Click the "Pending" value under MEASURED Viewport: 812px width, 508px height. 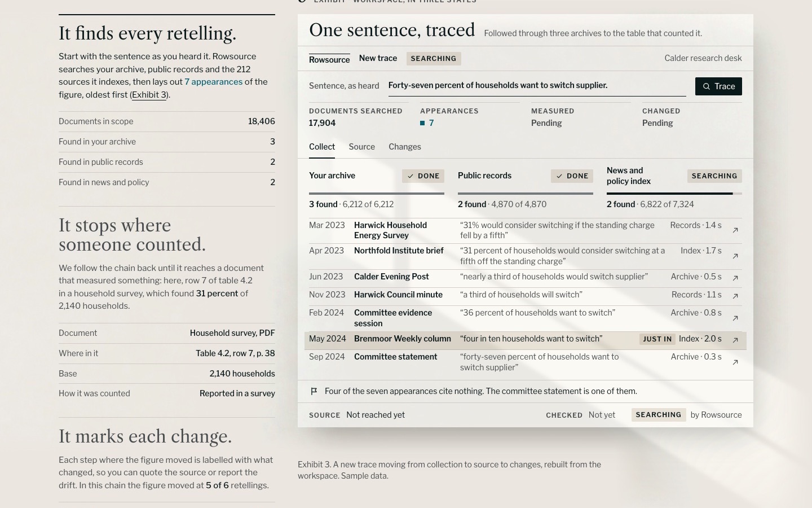pos(546,123)
